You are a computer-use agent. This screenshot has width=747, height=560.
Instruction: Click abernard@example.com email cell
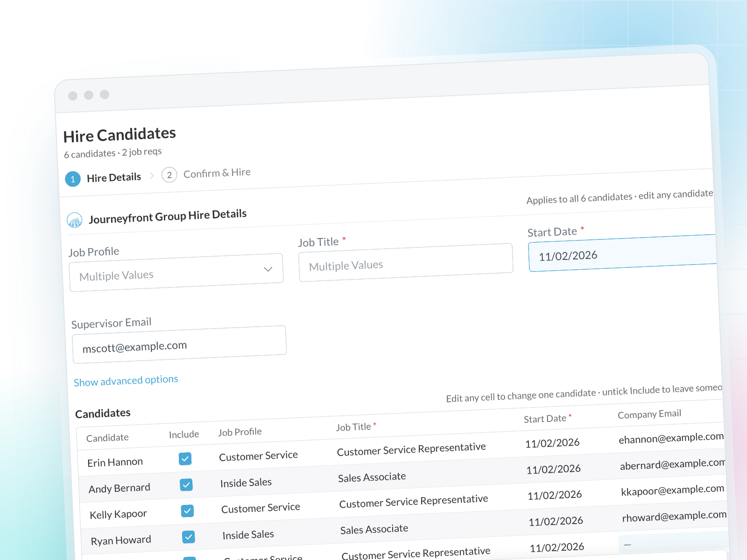pyautogui.click(x=672, y=464)
